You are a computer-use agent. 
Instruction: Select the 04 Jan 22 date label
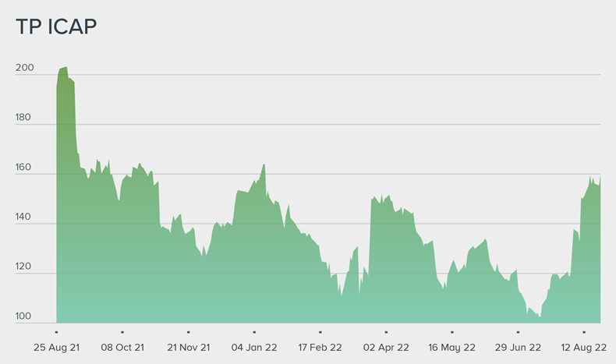pyautogui.click(x=254, y=347)
